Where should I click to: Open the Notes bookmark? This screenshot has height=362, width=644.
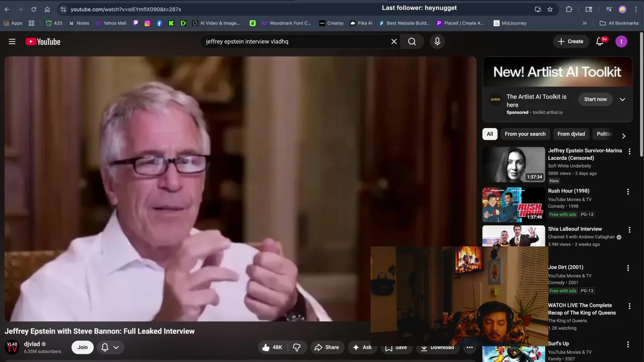pyautogui.click(x=79, y=23)
